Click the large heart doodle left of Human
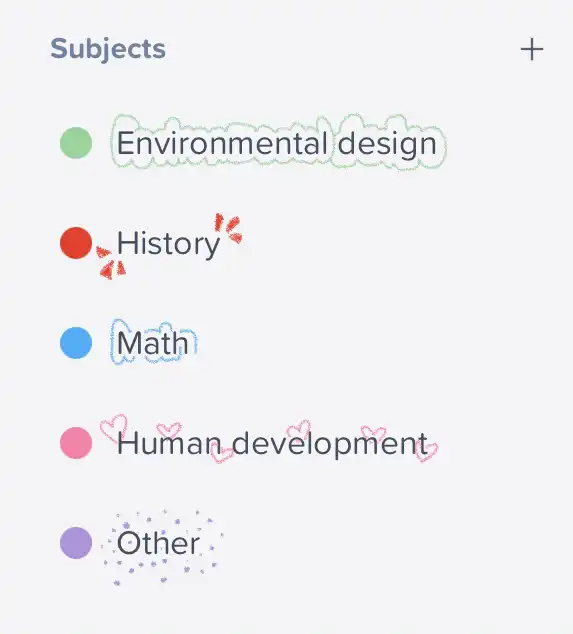Image resolution: width=573 pixels, height=634 pixels. coord(113,428)
